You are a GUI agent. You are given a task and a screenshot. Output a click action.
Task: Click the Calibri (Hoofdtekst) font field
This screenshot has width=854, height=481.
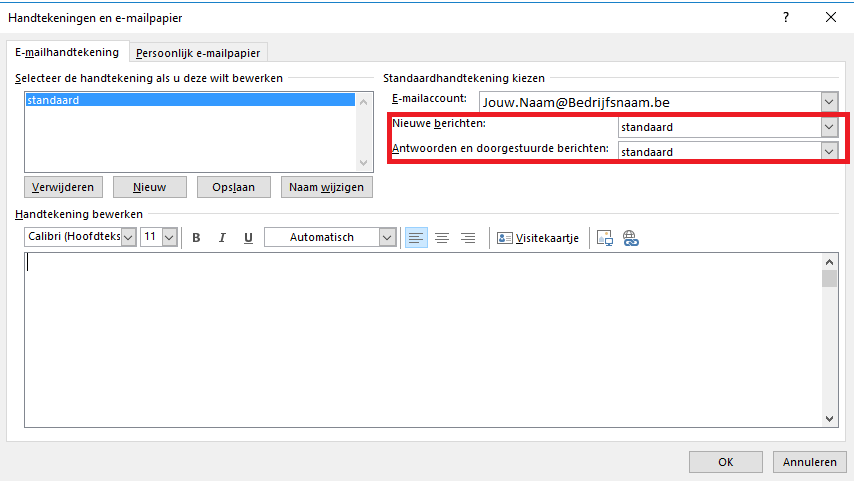tap(73, 238)
